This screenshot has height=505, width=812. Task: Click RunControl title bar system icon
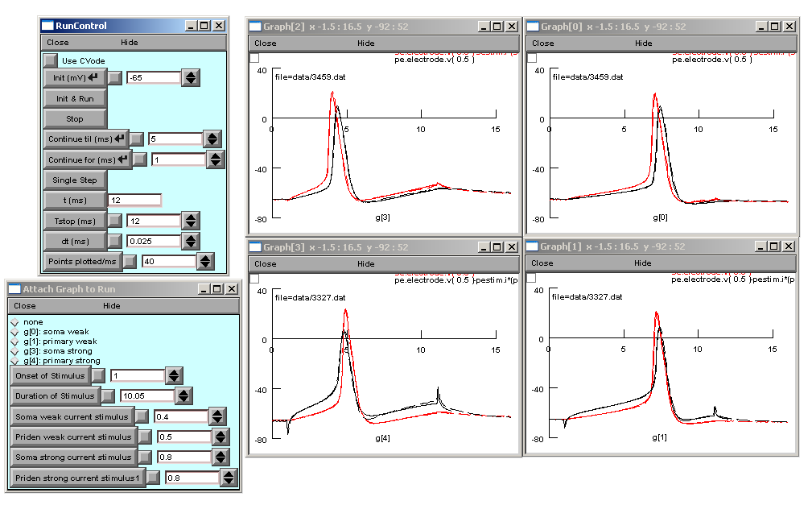tap(47, 26)
